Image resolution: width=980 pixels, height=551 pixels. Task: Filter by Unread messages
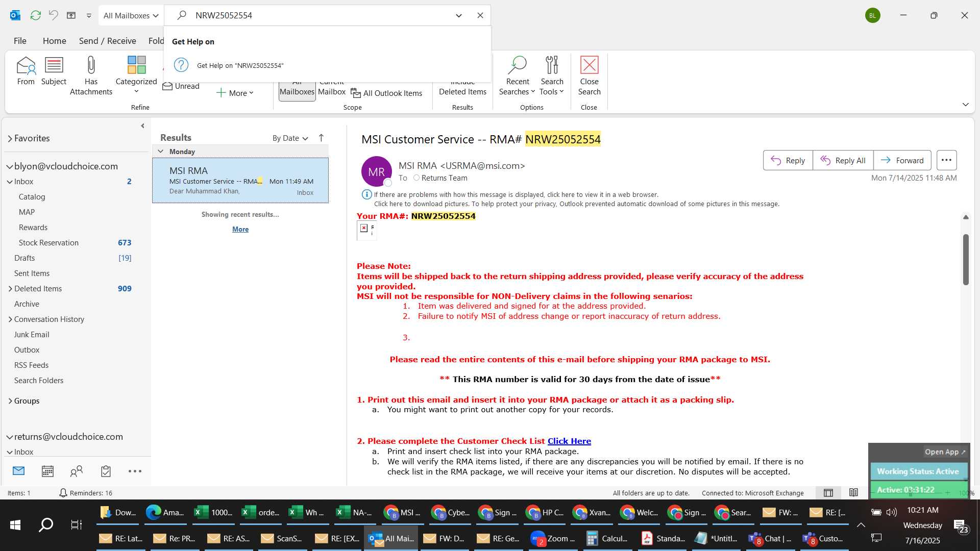click(x=181, y=86)
